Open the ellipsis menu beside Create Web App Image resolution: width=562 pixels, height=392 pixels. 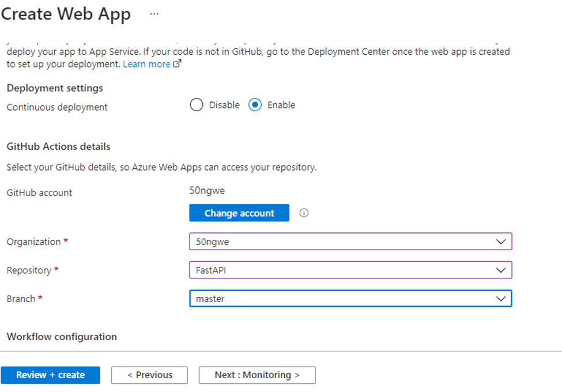(x=154, y=14)
